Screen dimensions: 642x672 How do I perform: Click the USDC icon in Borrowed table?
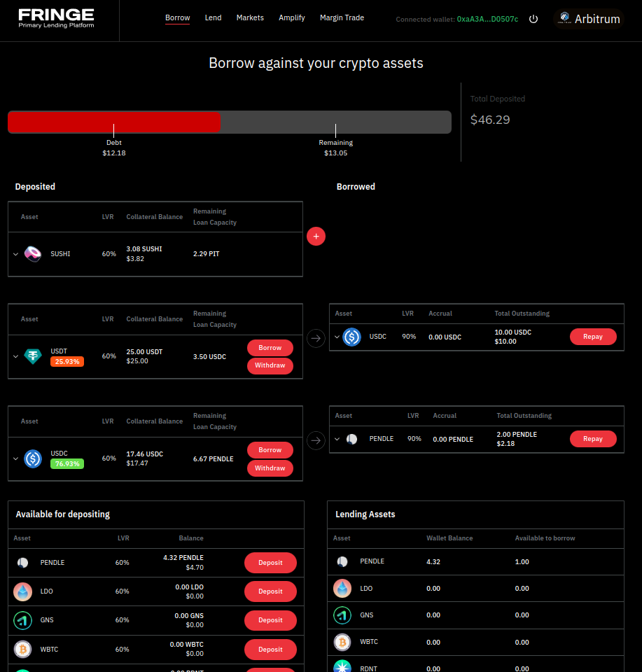pyautogui.click(x=351, y=337)
